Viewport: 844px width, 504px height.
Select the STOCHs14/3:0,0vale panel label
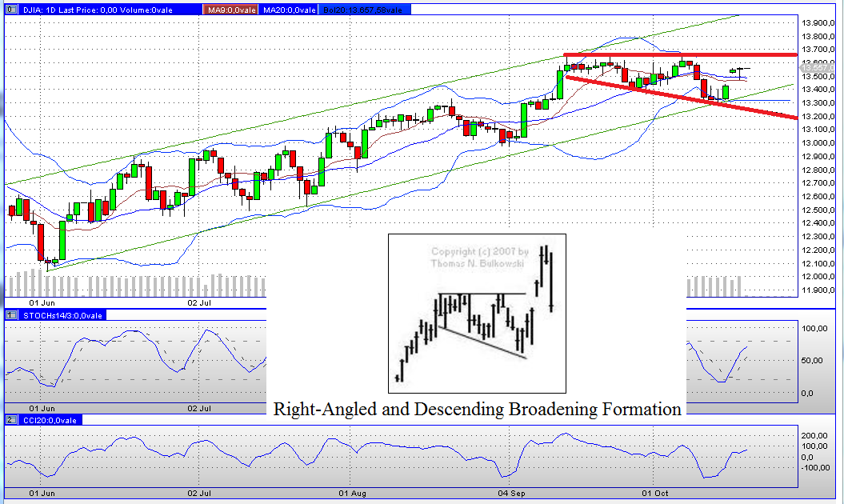coord(62,315)
